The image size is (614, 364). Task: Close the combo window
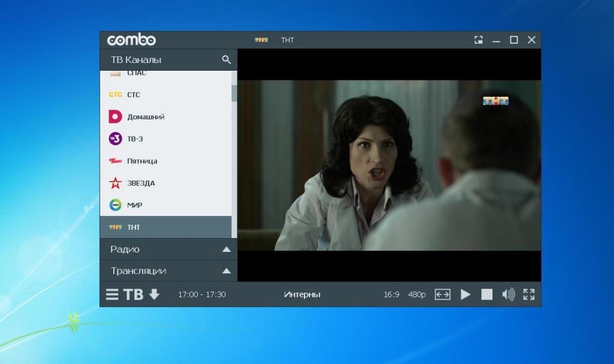click(x=531, y=40)
